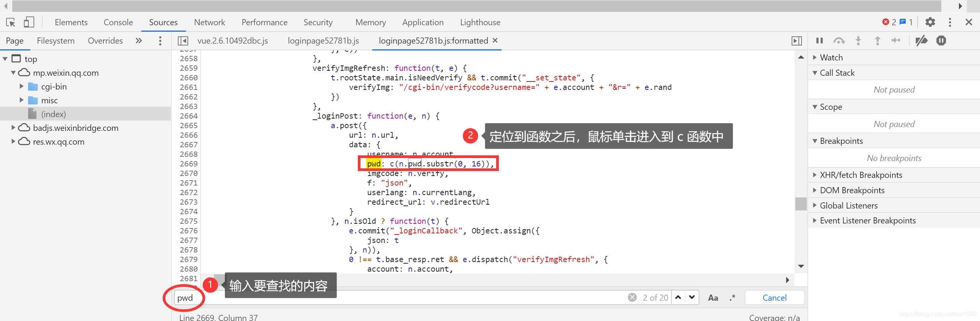
Task: Expand XHR/fetch Breakpoints section
Action: click(893, 175)
